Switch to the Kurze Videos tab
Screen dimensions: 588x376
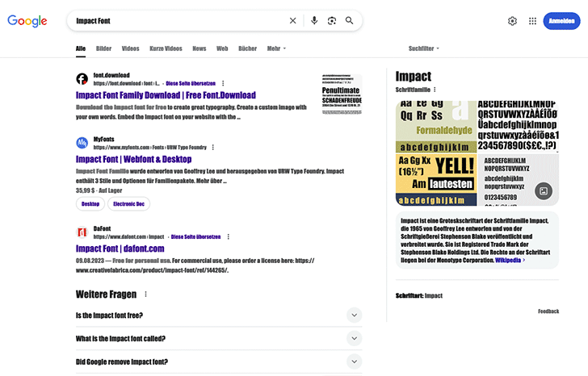coord(166,48)
